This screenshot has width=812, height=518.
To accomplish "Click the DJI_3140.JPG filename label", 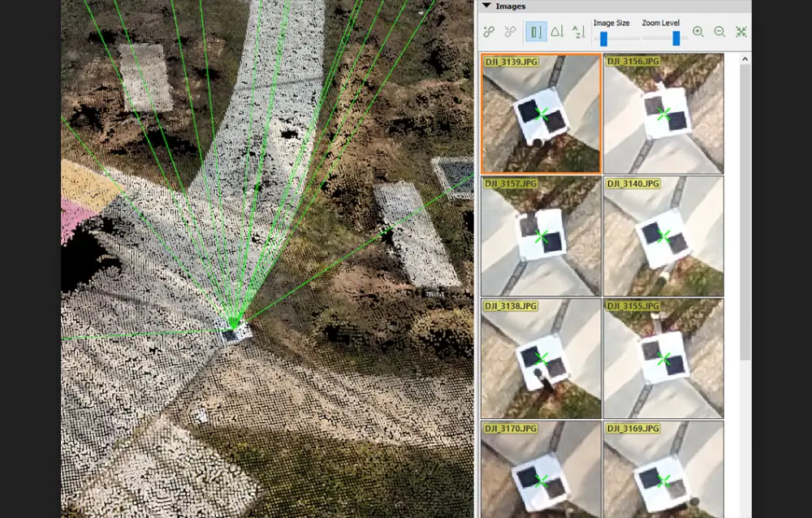I will [x=633, y=183].
